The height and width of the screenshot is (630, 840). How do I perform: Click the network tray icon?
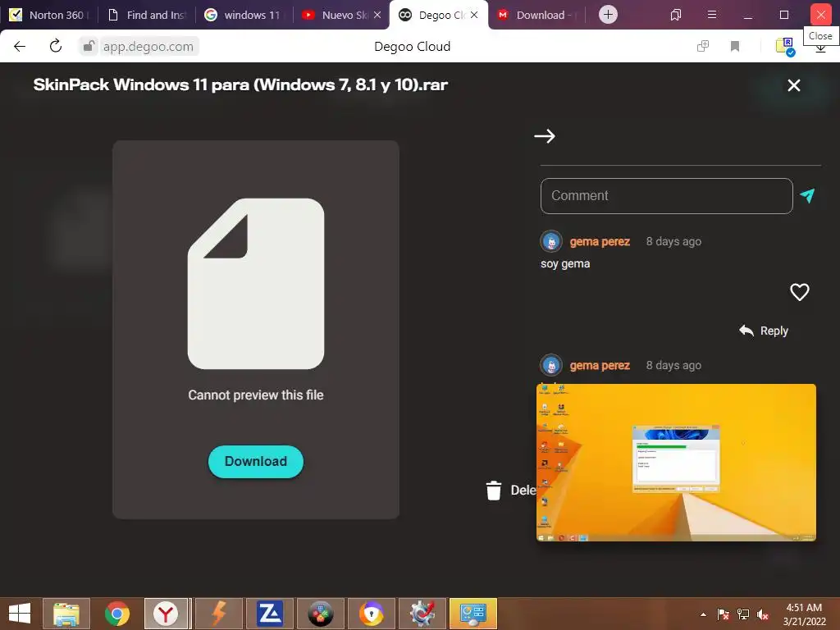click(743, 614)
